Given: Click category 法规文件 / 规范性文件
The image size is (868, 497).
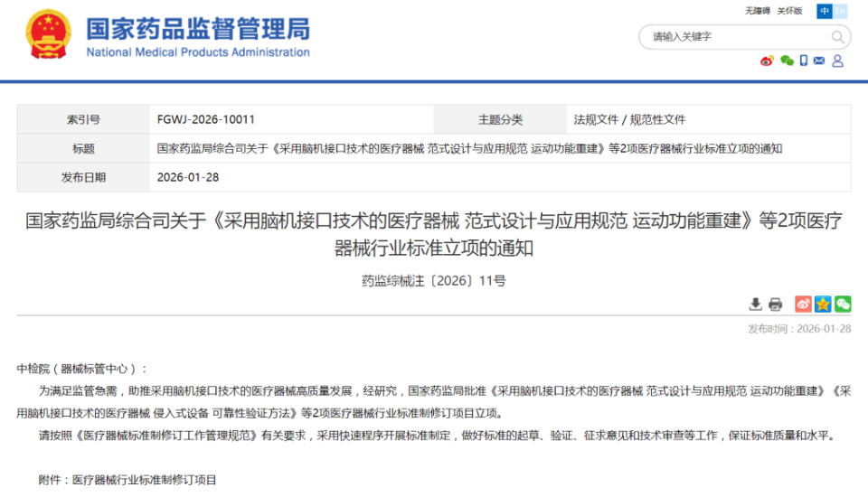Looking at the screenshot, I should click(x=629, y=119).
